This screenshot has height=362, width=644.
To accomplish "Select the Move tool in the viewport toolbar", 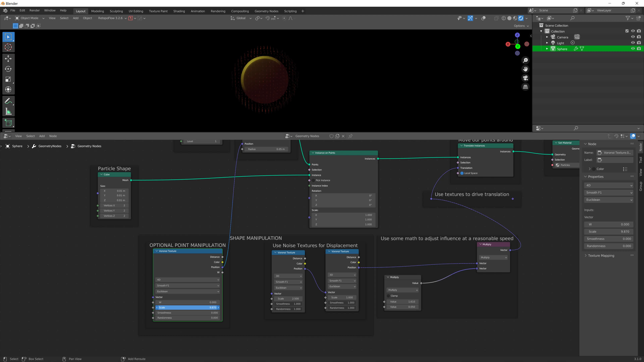I will tap(8, 58).
